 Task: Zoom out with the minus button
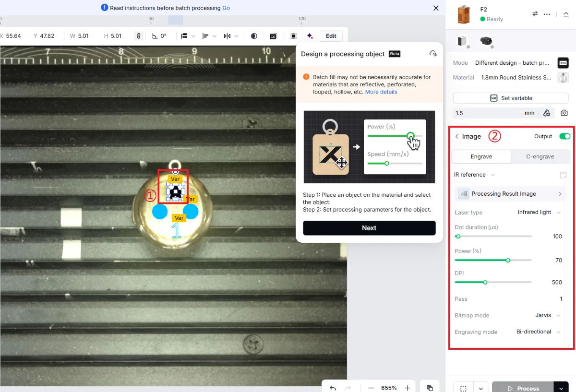point(371,388)
